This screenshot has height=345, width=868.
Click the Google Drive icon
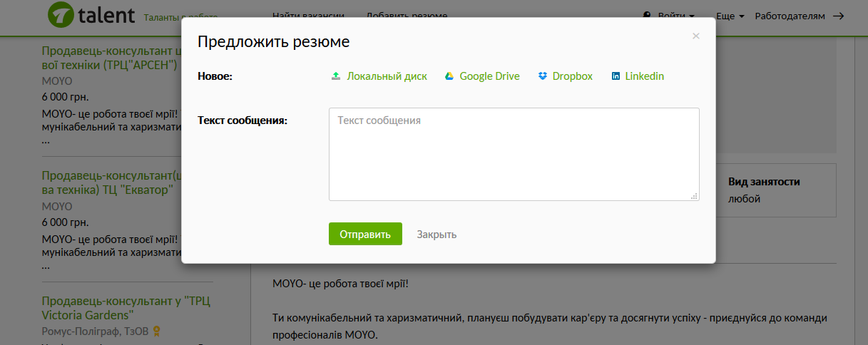(x=449, y=76)
